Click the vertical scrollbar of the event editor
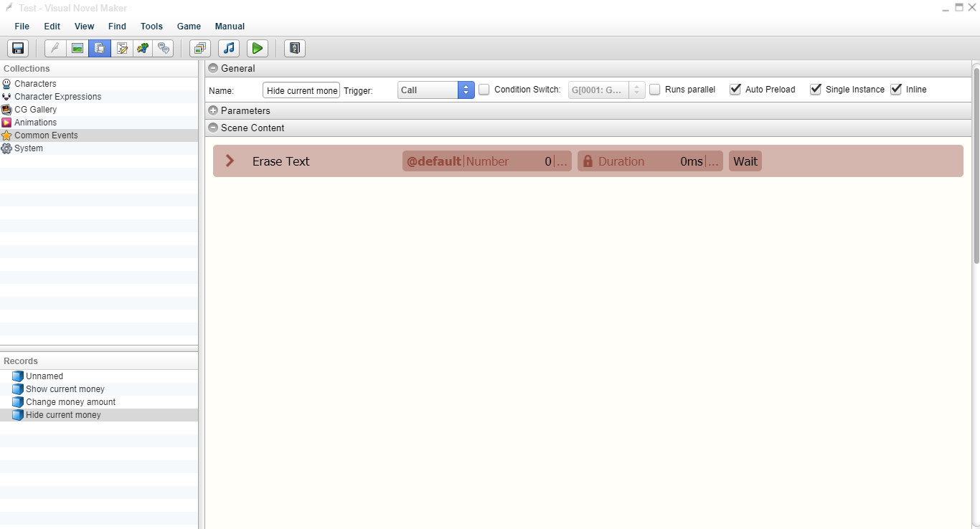This screenshot has width=980, height=529. pos(976,165)
